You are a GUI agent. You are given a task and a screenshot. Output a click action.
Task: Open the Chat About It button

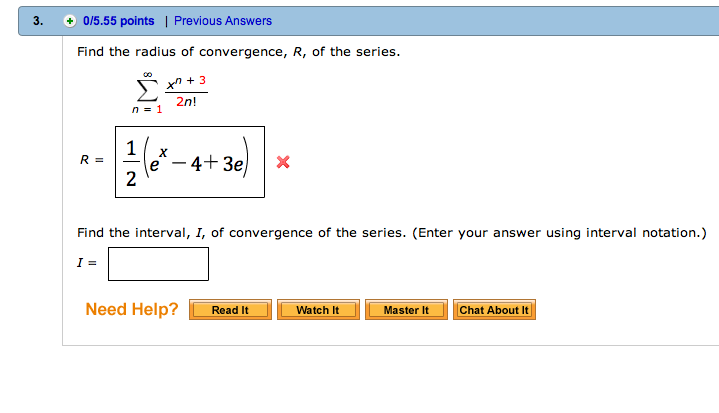pos(494,310)
